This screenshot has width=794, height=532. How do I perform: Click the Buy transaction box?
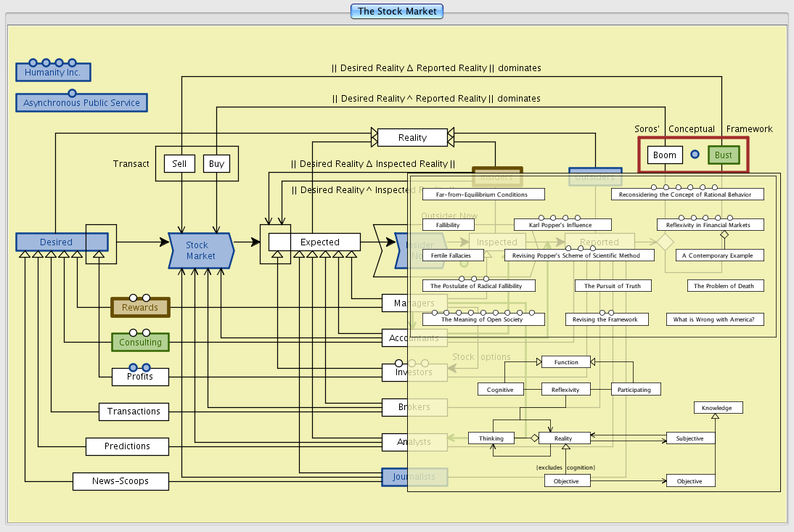pyautogui.click(x=216, y=164)
